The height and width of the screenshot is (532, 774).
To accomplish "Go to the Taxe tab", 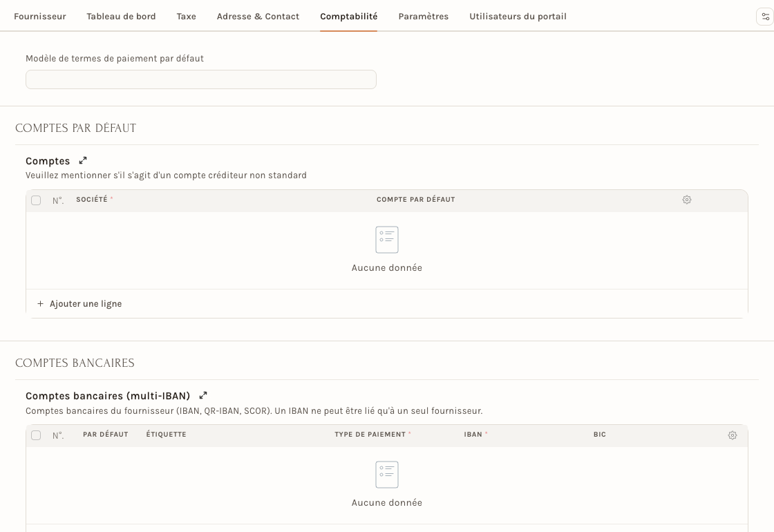I will click(186, 17).
